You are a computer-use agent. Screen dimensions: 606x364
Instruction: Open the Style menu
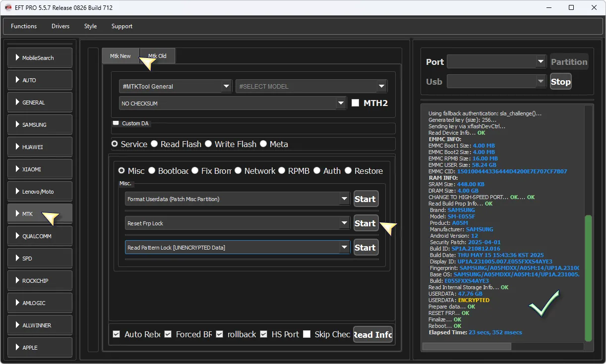tap(90, 26)
